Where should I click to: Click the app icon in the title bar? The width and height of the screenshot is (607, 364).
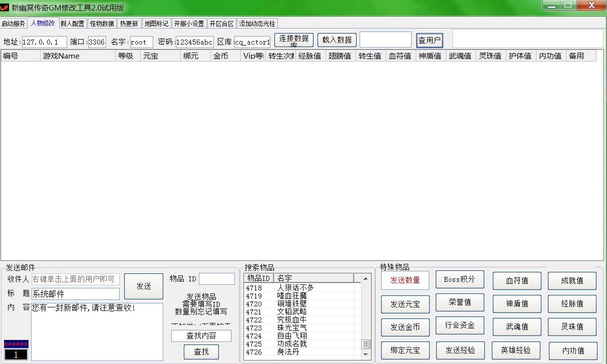5,7
